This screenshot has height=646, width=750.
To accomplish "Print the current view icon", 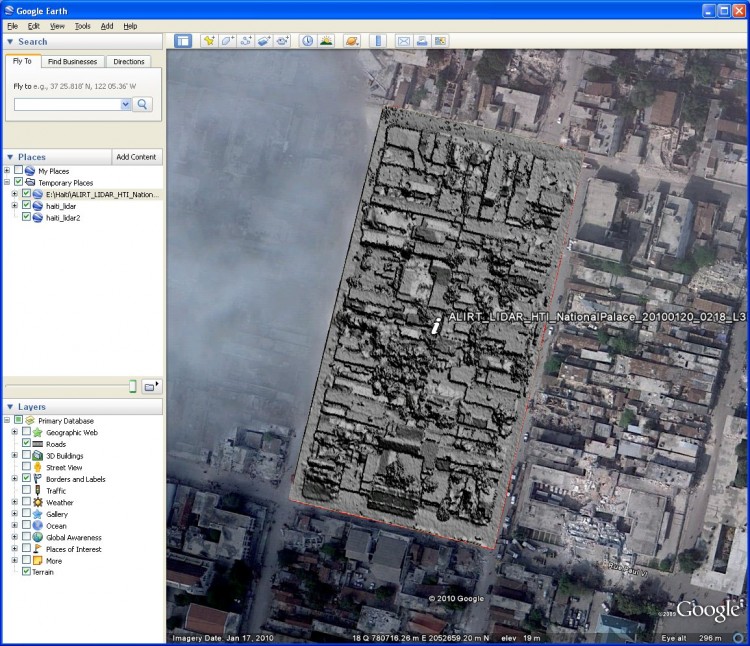I will [422, 41].
